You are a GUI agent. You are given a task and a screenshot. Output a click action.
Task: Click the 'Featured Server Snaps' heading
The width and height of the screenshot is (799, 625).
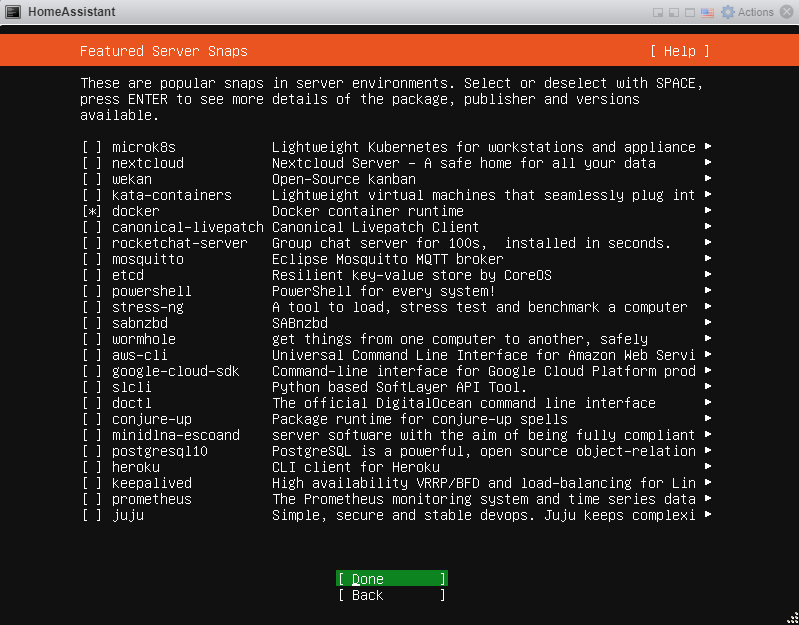click(x=164, y=51)
